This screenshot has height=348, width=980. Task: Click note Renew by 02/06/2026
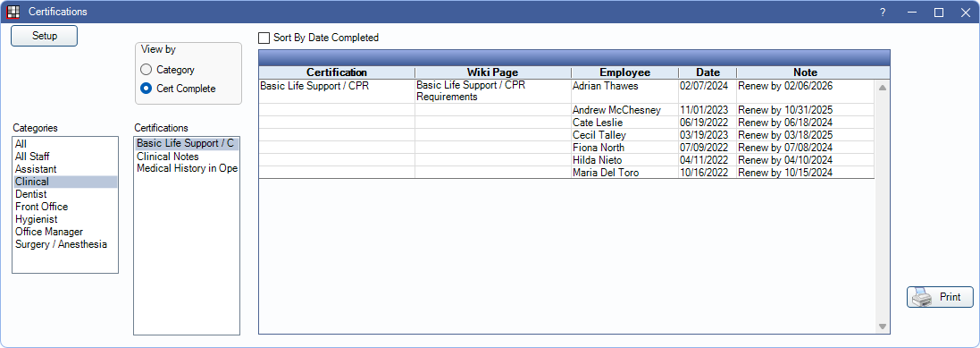806,91
